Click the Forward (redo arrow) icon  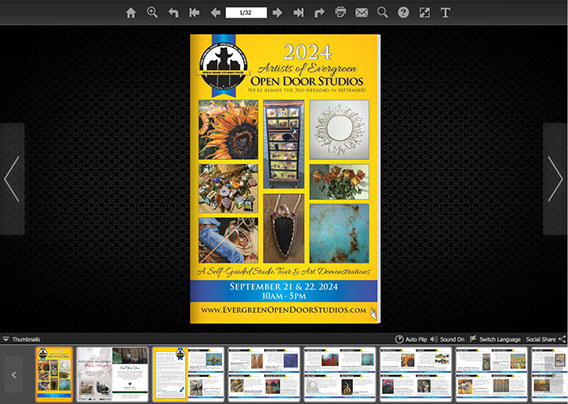click(x=320, y=13)
